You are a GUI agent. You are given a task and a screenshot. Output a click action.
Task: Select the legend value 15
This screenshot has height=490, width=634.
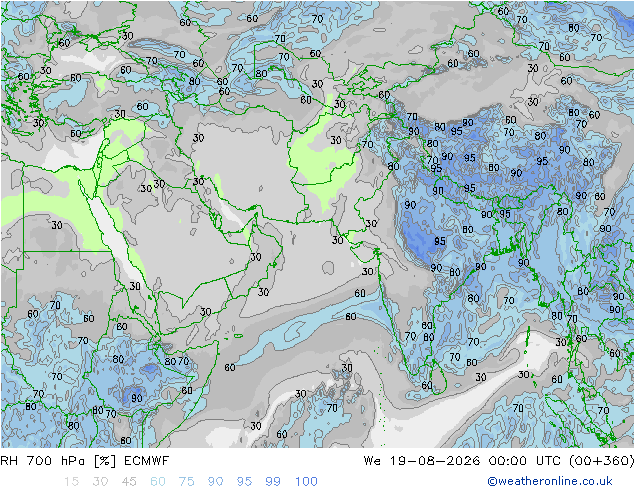coord(71,482)
